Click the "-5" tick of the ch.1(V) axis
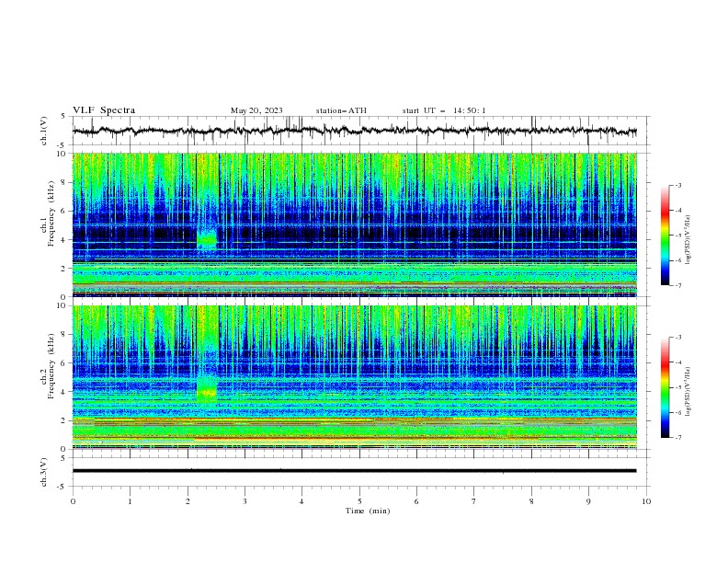The height and width of the screenshot is (563, 728). (x=63, y=145)
